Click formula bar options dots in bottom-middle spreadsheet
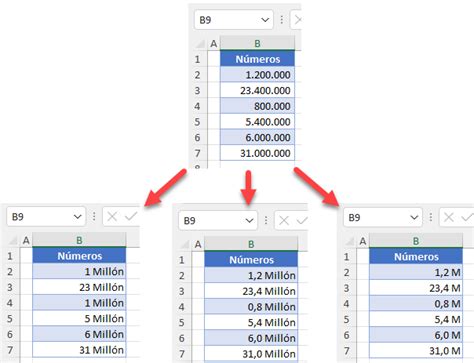This screenshot has height=363, width=474. [266, 220]
